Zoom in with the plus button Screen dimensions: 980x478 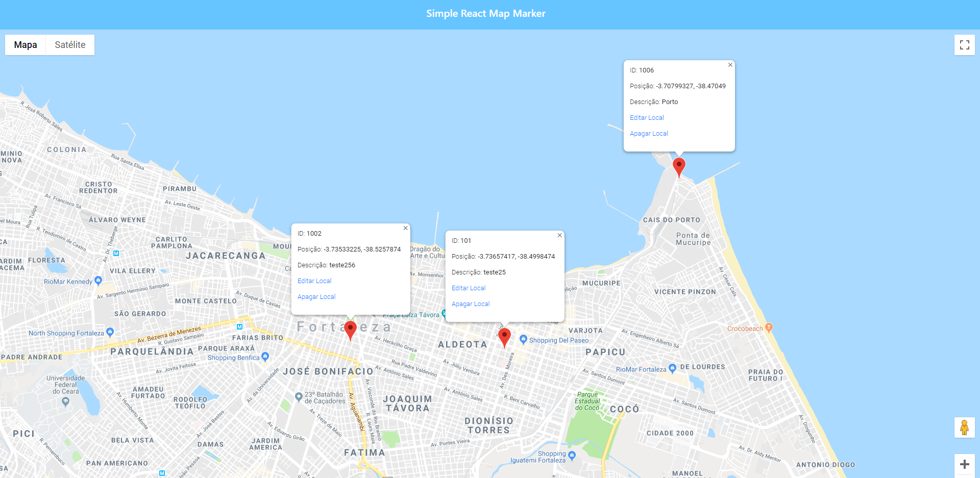coord(965,464)
